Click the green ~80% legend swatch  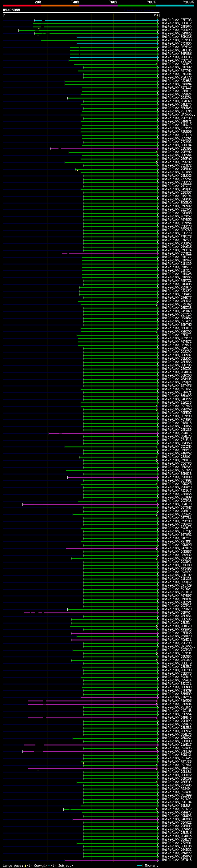tap(137, 6)
